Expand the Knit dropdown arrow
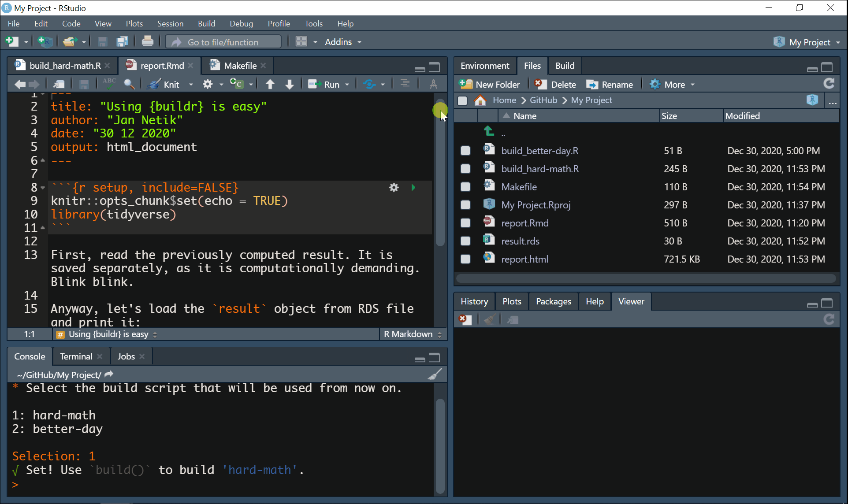848x504 pixels. click(x=191, y=85)
